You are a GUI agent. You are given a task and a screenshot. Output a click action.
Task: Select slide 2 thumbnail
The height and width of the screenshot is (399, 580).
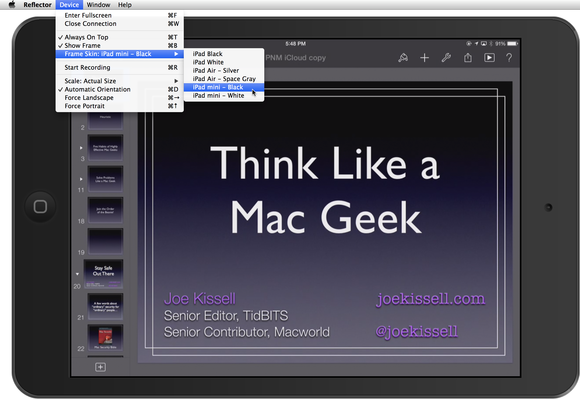click(105, 120)
